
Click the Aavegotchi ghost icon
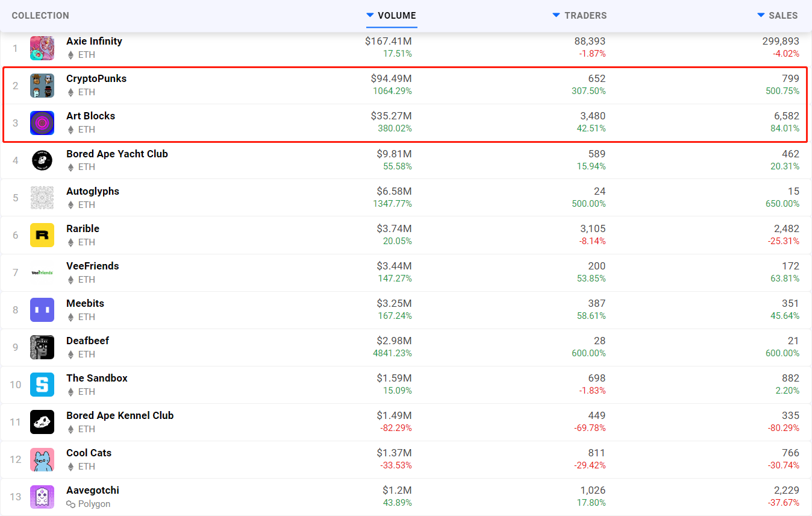42,497
